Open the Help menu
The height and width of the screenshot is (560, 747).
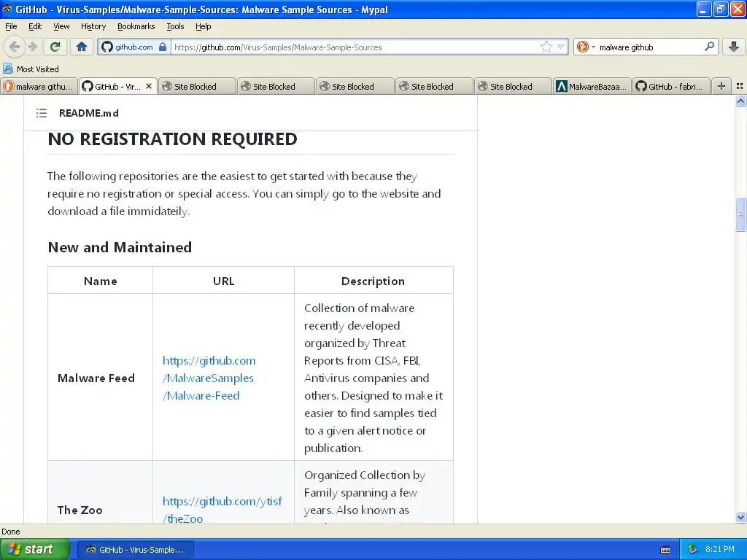[x=203, y=26]
